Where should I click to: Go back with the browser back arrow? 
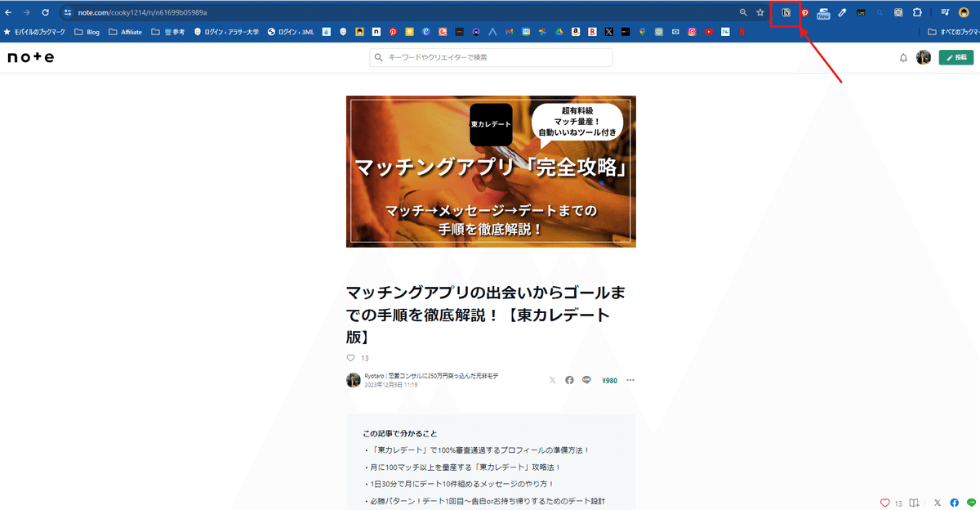pos(8,13)
